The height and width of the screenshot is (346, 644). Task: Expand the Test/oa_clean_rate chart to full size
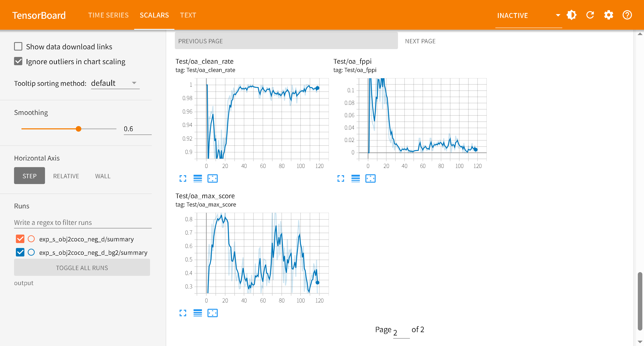pos(183,178)
